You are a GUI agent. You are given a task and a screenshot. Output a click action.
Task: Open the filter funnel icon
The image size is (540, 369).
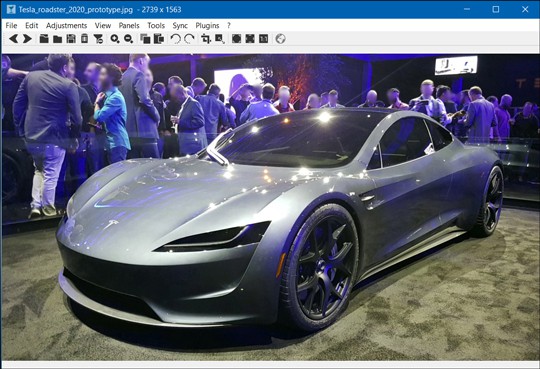coord(98,39)
